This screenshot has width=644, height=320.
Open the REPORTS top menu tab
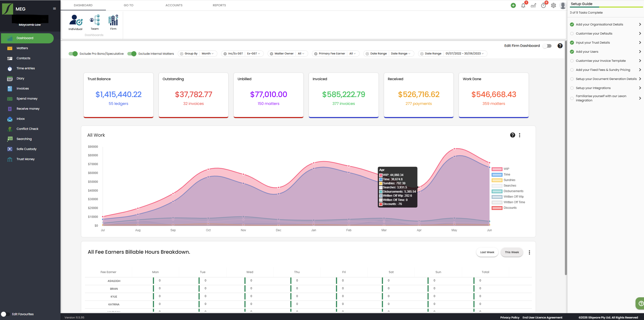[x=219, y=5]
